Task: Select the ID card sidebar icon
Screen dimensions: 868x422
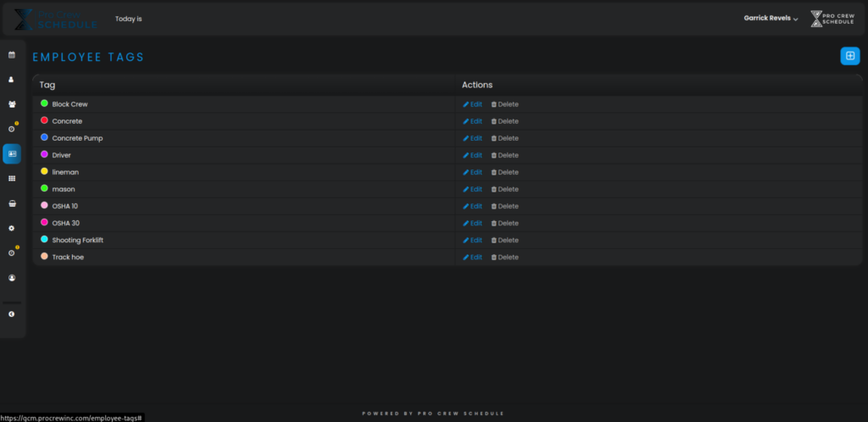Action: 12,153
